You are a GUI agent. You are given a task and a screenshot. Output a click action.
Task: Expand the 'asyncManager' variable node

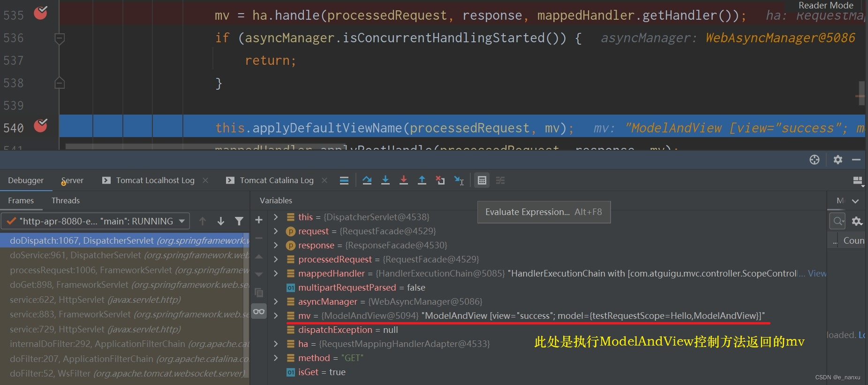pos(276,301)
